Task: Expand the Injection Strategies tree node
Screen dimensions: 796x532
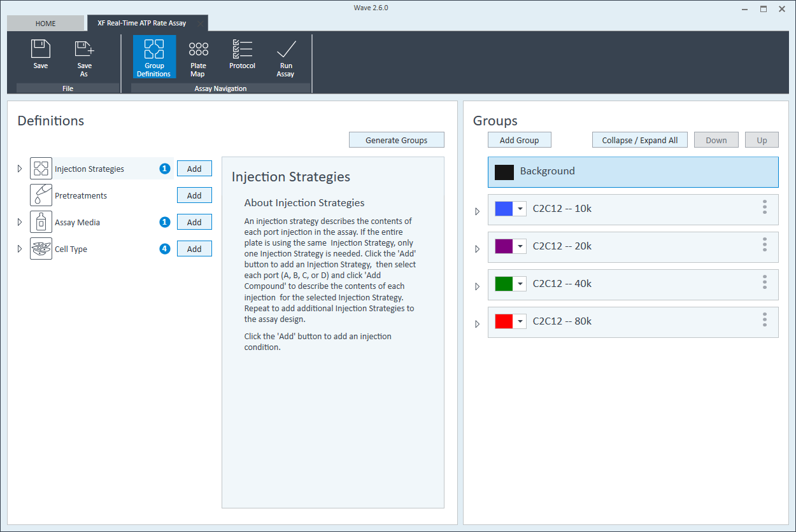Action: pos(20,169)
